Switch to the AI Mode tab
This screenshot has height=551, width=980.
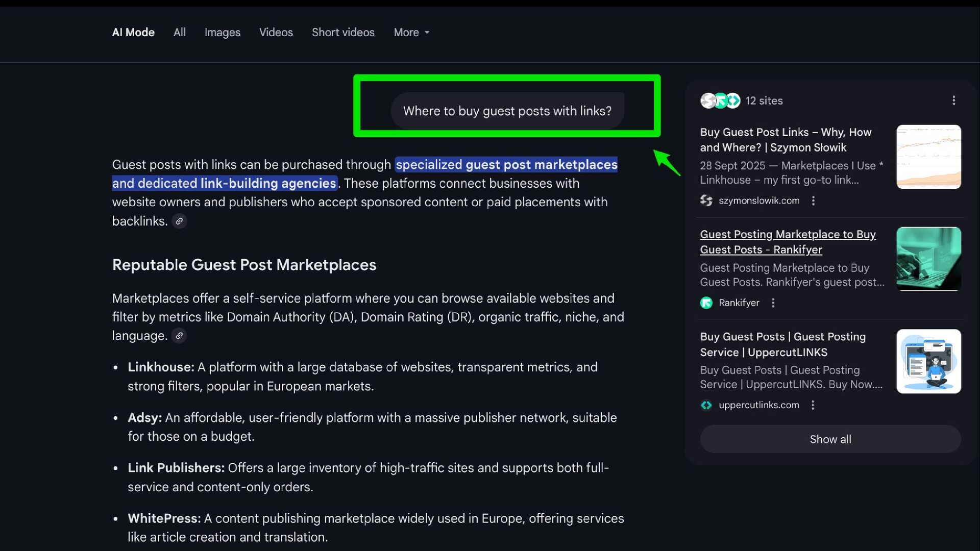point(133,32)
